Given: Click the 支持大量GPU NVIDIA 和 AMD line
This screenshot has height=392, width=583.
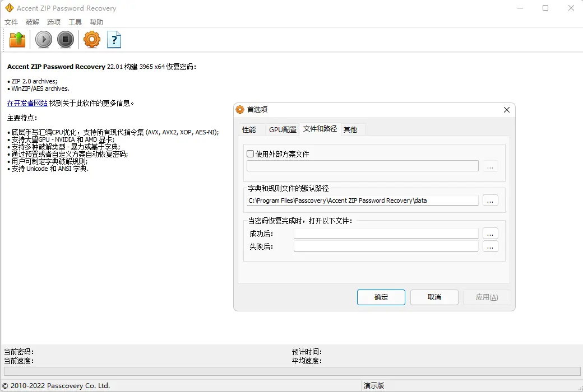Looking at the screenshot, I should [x=63, y=139].
